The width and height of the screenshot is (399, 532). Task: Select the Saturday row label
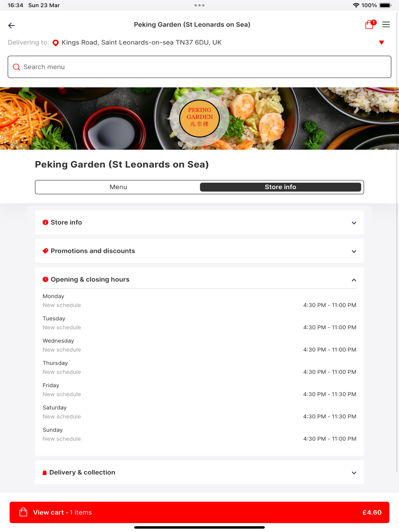(55, 407)
